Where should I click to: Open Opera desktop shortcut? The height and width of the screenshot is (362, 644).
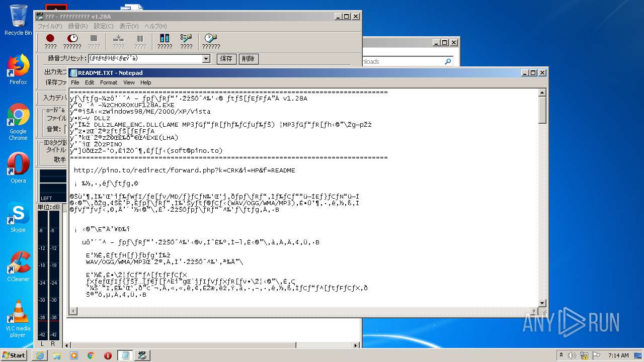pos(18,168)
